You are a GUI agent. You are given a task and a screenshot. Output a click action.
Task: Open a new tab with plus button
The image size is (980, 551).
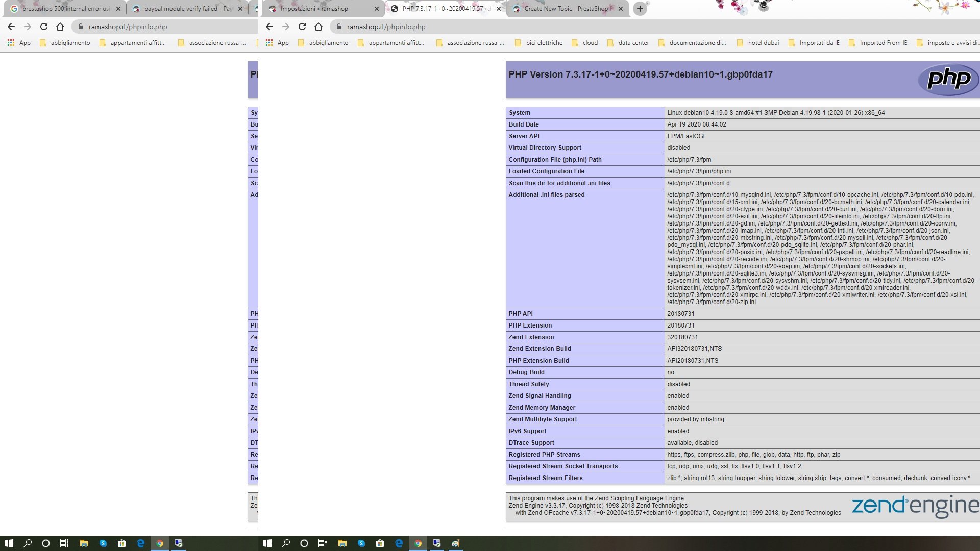tap(640, 9)
